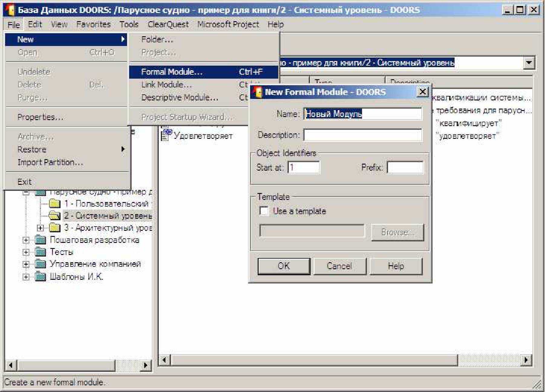Click the "удовлетворяет" description cell
The width and height of the screenshot is (545, 392).
[467, 136]
